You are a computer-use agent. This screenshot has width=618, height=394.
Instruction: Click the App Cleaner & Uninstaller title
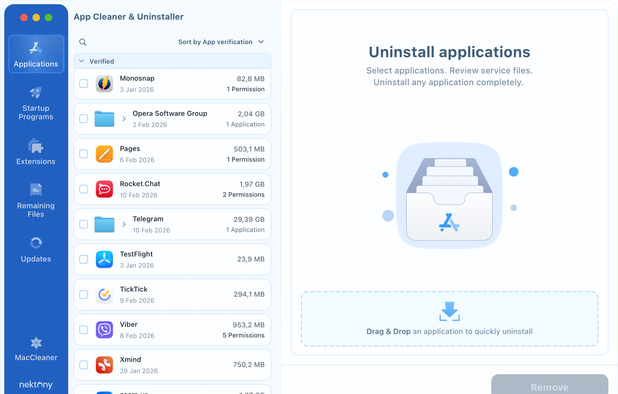[128, 17]
